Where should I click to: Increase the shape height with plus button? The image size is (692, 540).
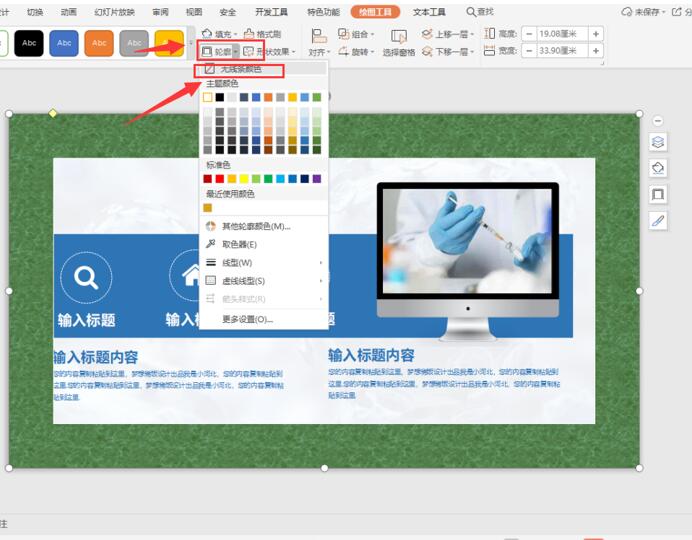(596, 33)
